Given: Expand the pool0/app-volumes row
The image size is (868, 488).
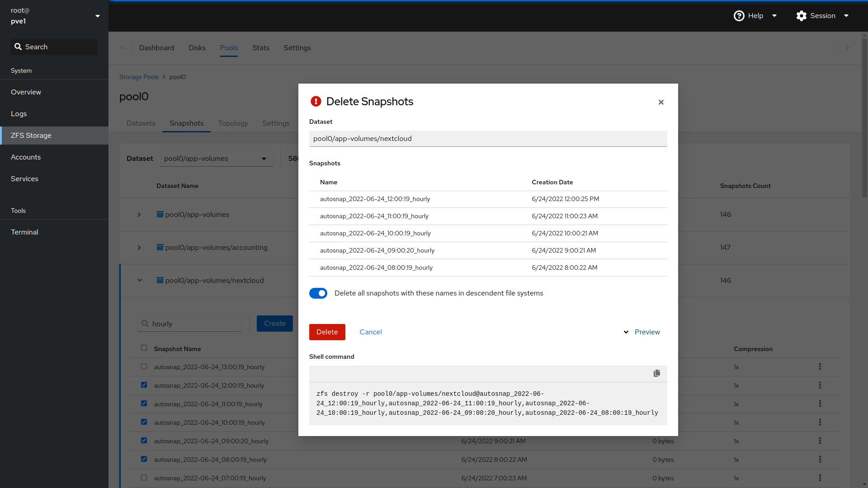Looking at the screenshot, I should (x=139, y=215).
